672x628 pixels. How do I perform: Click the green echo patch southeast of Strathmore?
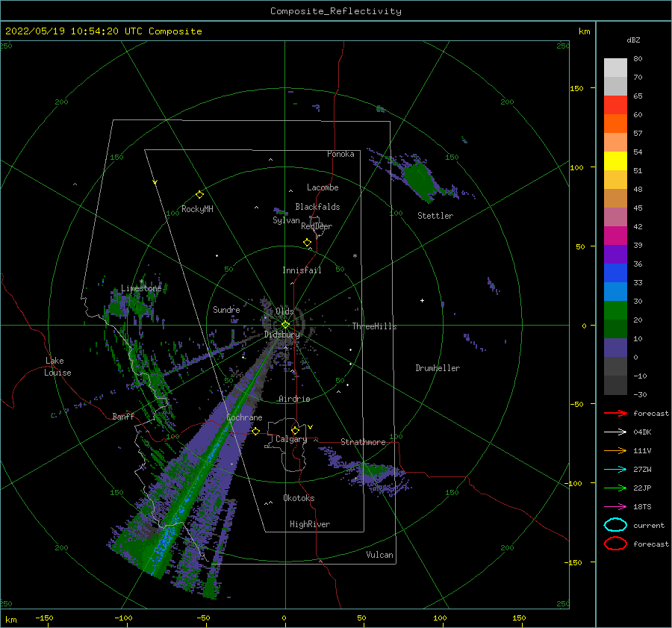tap(379, 471)
